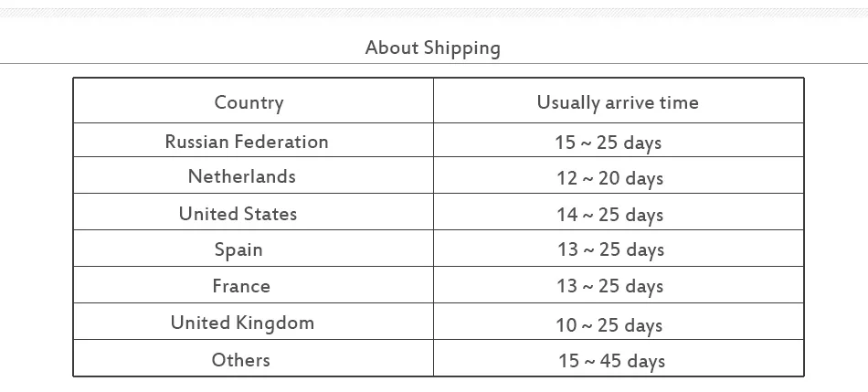Click Spain's 13 ~ 25 days value
Screen dimensions: 868x392
coord(610,249)
